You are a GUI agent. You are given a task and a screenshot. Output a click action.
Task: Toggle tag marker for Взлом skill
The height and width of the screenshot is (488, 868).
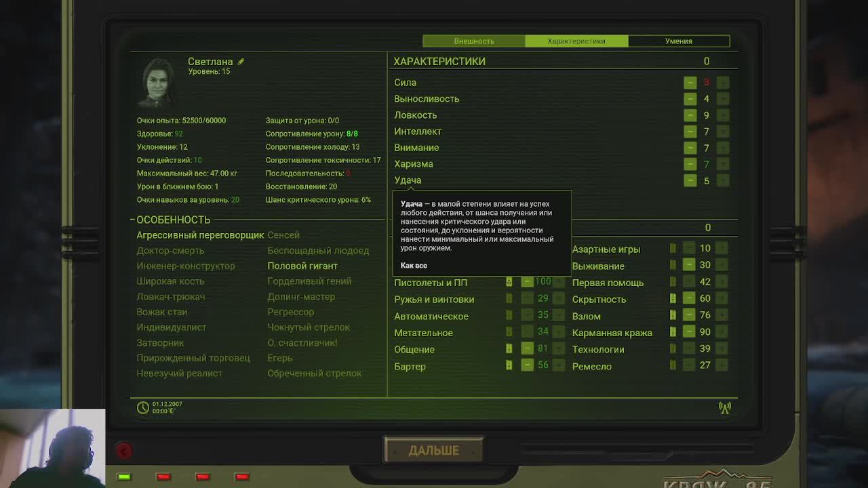[x=673, y=315]
